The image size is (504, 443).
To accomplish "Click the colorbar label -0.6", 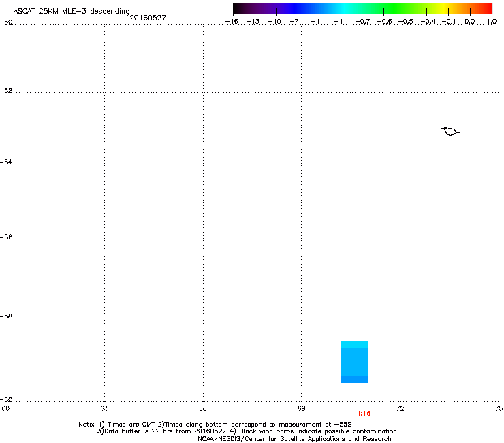I will [384, 22].
